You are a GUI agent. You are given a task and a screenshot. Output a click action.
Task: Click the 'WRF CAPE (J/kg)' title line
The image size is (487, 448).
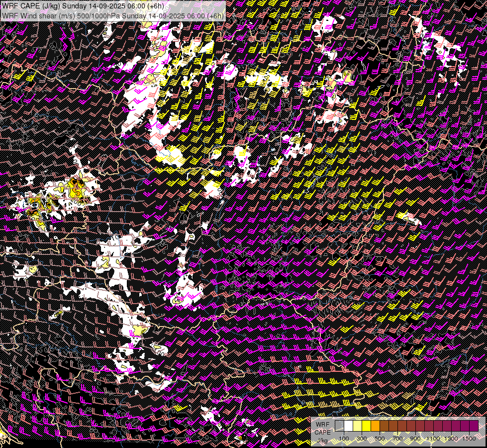[83, 6]
